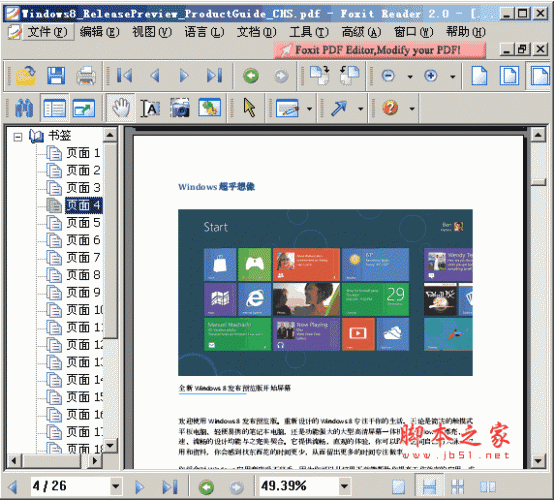Select bookmark 页面 9
Image resolution: width=555 pixels, height=500 pixels.
point(83,293)
